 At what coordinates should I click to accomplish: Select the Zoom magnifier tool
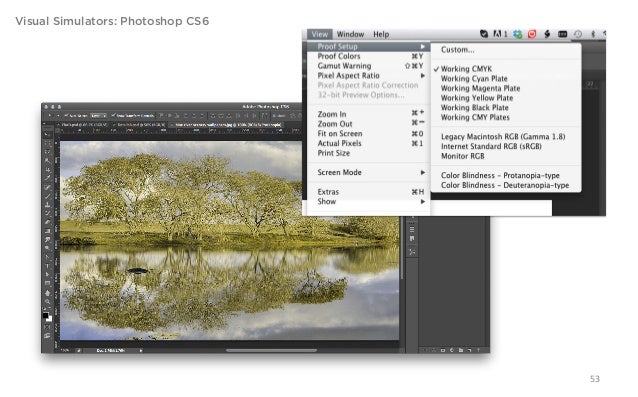tap(47, 301)
